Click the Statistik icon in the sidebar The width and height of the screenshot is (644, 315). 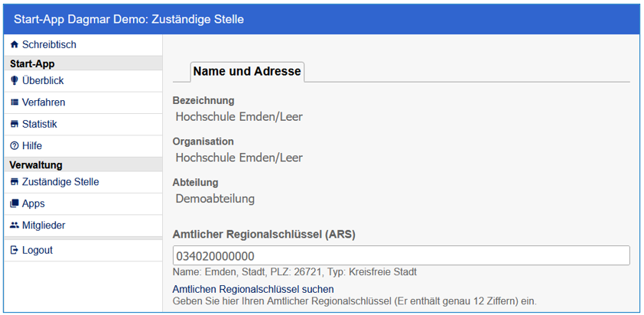click(x=15, y=124)
